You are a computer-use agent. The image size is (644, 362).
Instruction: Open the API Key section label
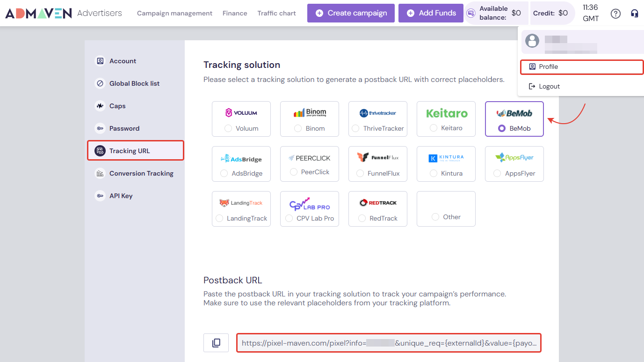pyautogui.click(x=121, y=196)
